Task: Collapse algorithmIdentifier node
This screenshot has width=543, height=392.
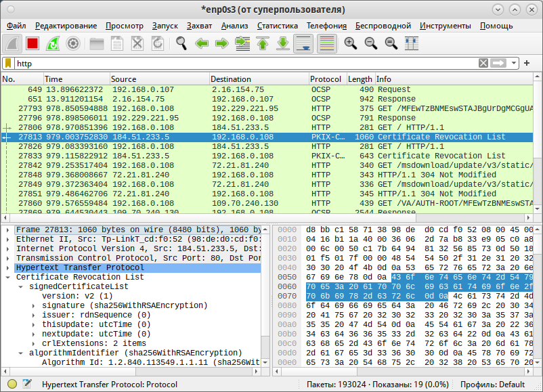Action: click(x=21, y=353)
